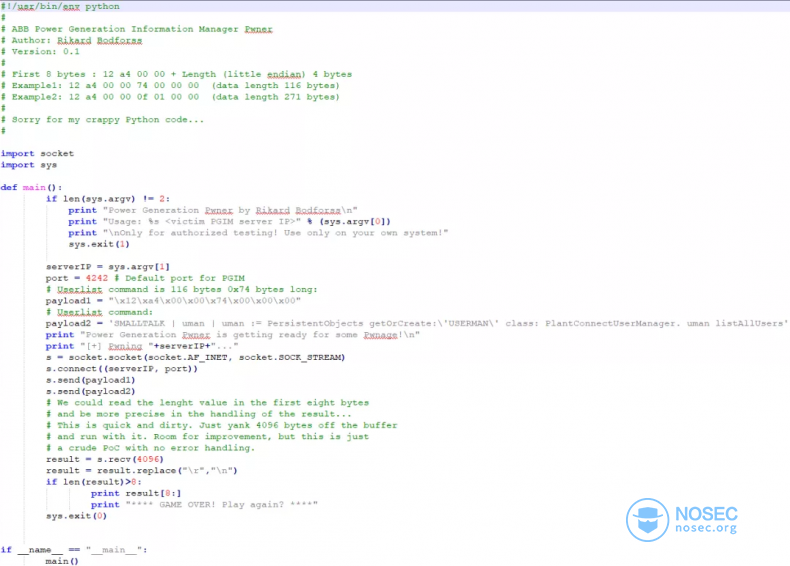
Task: Click the 'port = 4242' line
Action: [x=145, y=278]
